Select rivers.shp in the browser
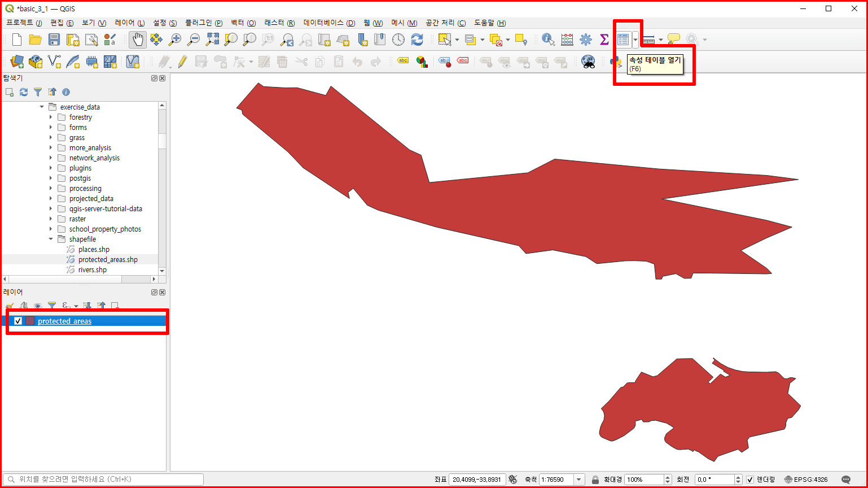Image resolution: width=868 pixels, height=488 pixels. 93,270
